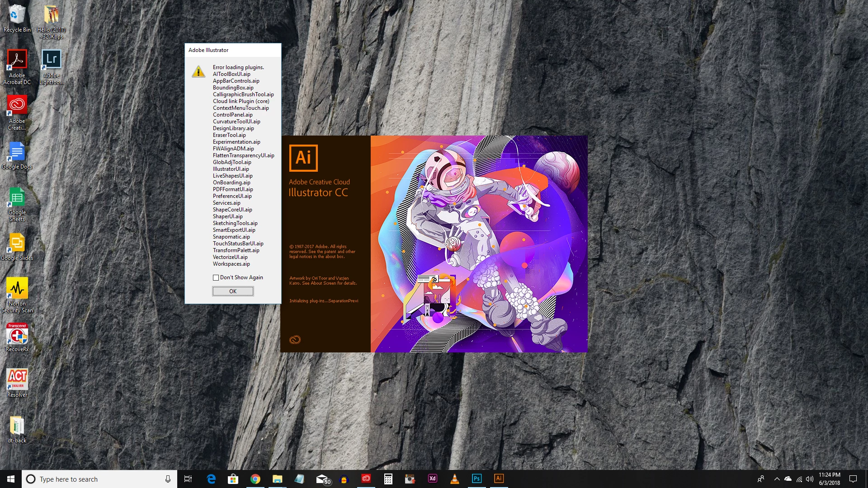Click the Photoshop taskbar icon

[476, 479]
